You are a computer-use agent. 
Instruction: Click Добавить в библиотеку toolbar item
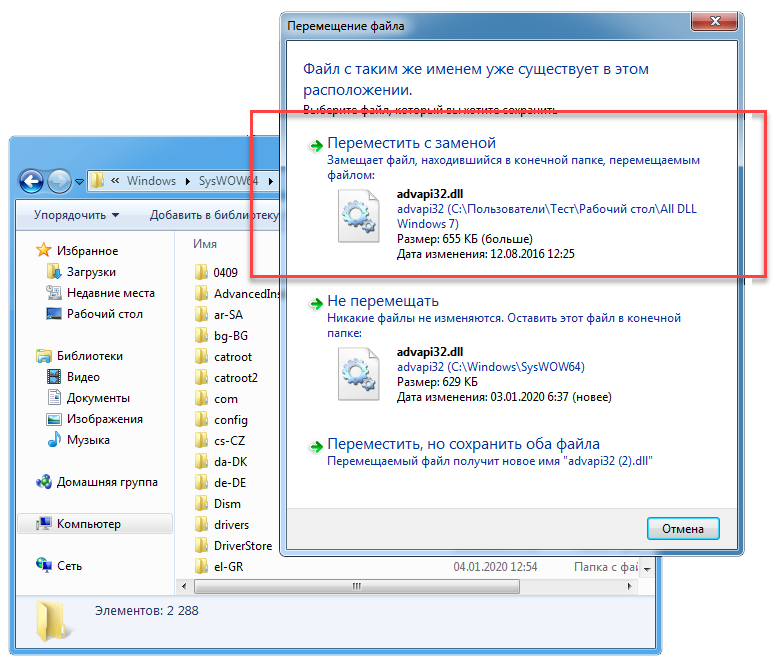click(214, 215)
